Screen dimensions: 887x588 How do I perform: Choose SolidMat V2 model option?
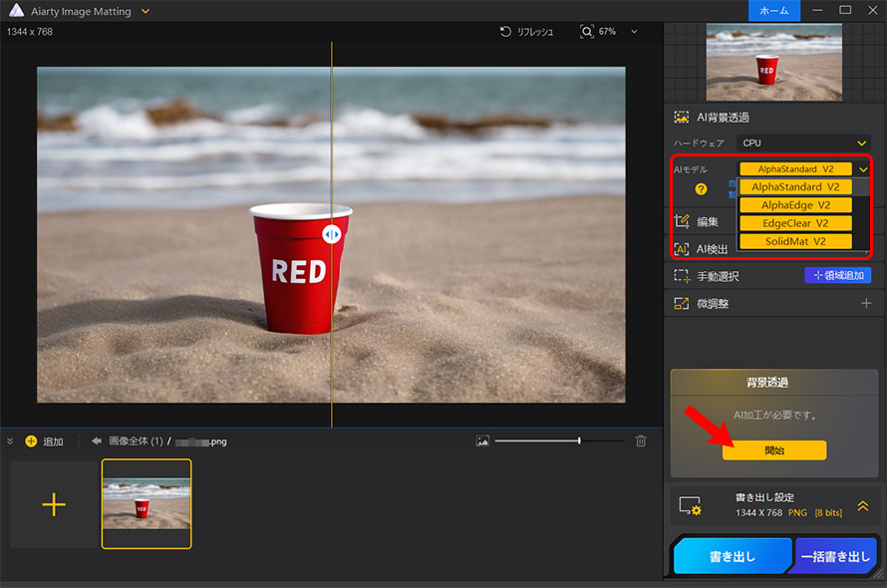pyautogui.click(x=795, y=241)
